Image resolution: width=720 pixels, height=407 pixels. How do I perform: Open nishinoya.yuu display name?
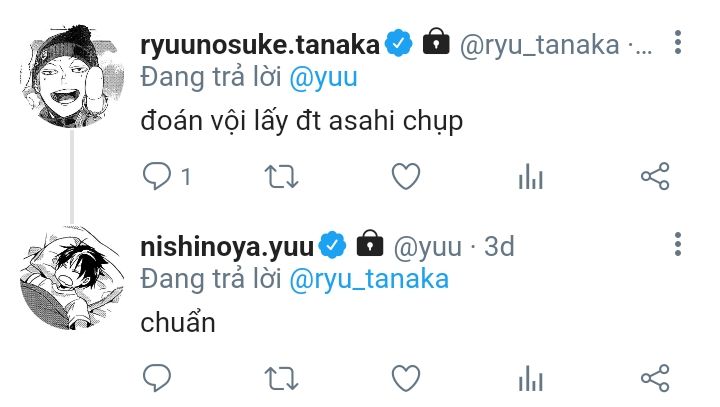click(227, 247)
